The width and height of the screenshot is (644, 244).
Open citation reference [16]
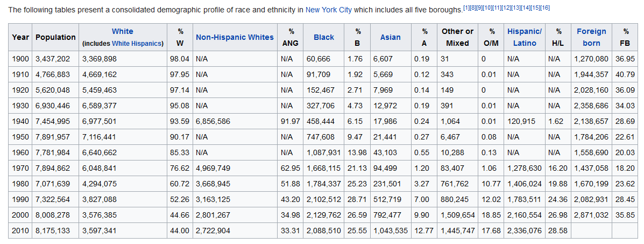coord(545,8)
